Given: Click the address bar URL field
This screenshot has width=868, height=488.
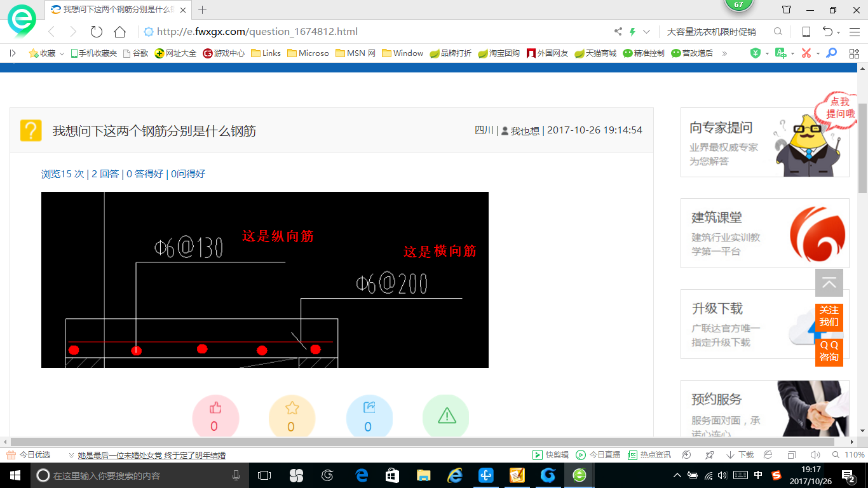Looking at the screenshot, I should click(375, 32).
